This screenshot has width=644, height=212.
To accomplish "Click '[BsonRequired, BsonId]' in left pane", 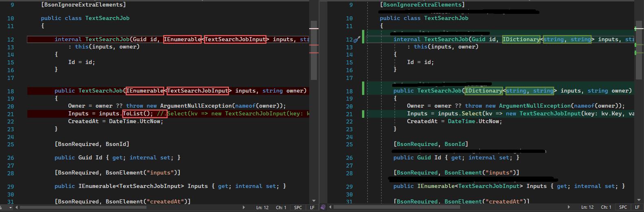I will point(92,144).
